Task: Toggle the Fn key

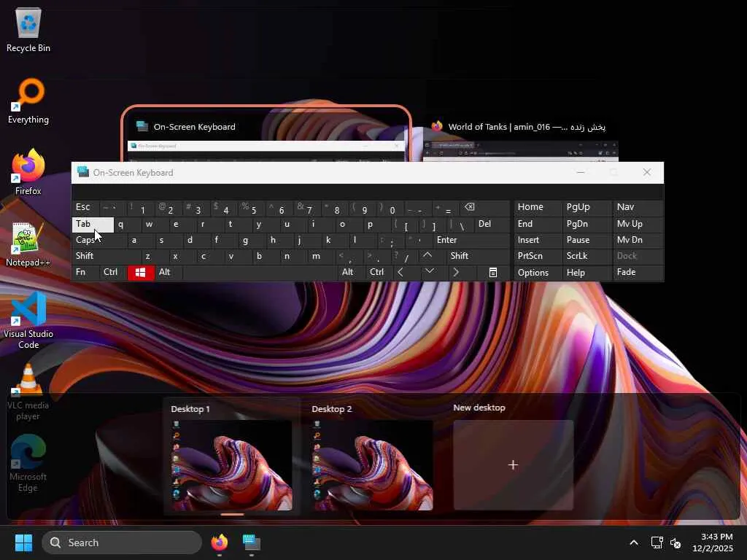Action: click(x=85, y=273)
